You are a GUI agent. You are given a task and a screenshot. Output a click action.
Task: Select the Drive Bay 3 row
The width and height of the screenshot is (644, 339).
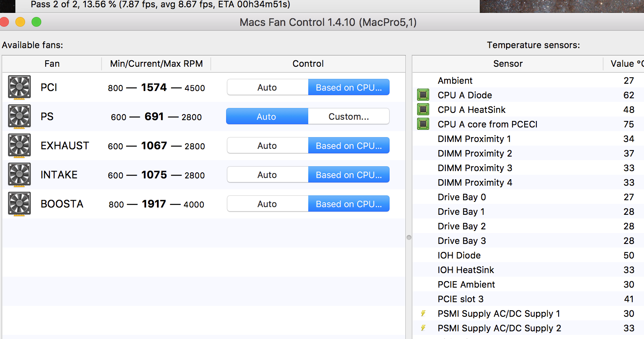tap(528, 241)
